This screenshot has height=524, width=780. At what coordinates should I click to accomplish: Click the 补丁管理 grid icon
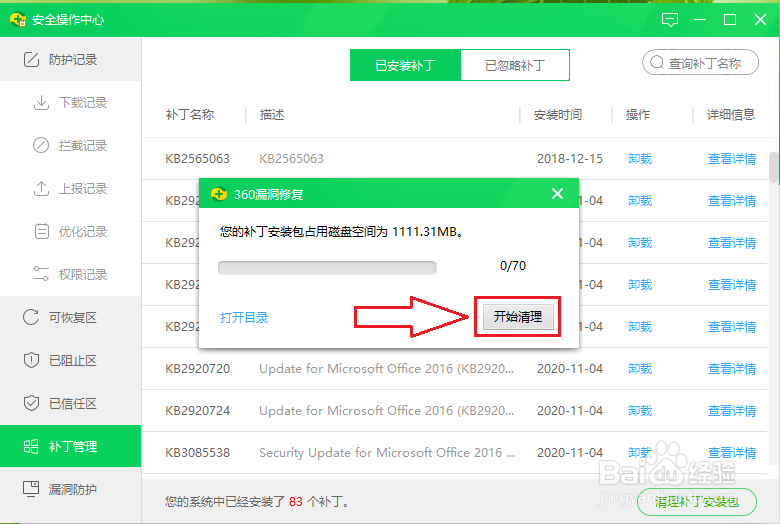point(31,446)
